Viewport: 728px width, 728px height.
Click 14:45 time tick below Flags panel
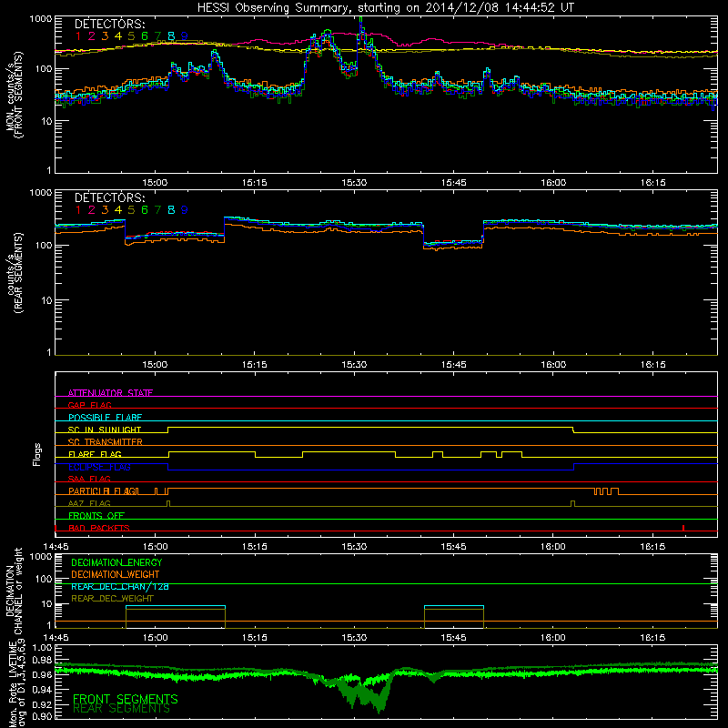tap(56, 547)
